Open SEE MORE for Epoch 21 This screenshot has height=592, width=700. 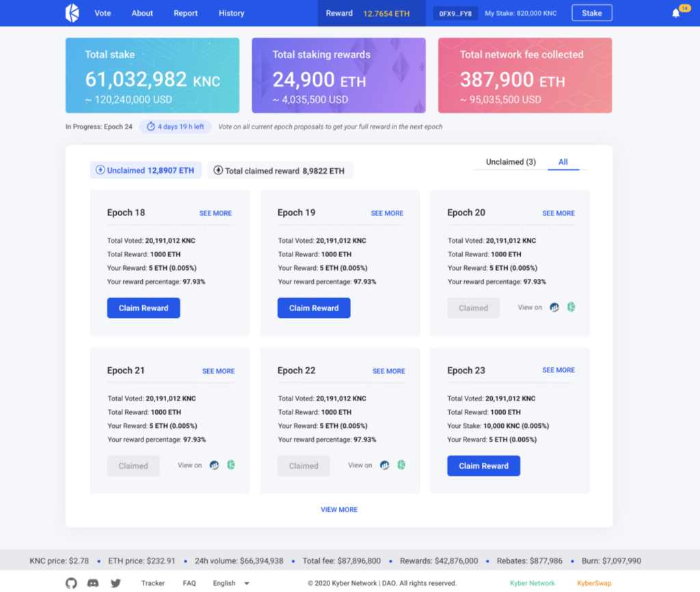(218, 371)
